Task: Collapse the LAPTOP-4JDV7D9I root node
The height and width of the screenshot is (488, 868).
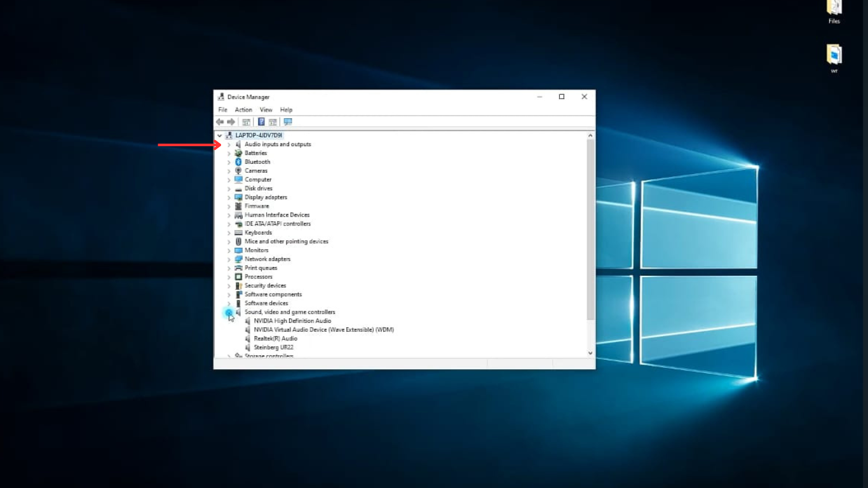Action: click(219, 135)
